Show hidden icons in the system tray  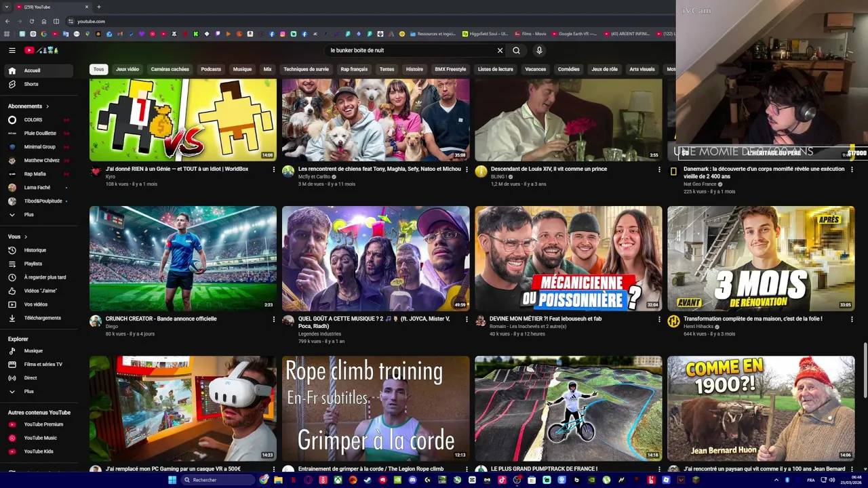pyautogui.click(x=776, y=480)
